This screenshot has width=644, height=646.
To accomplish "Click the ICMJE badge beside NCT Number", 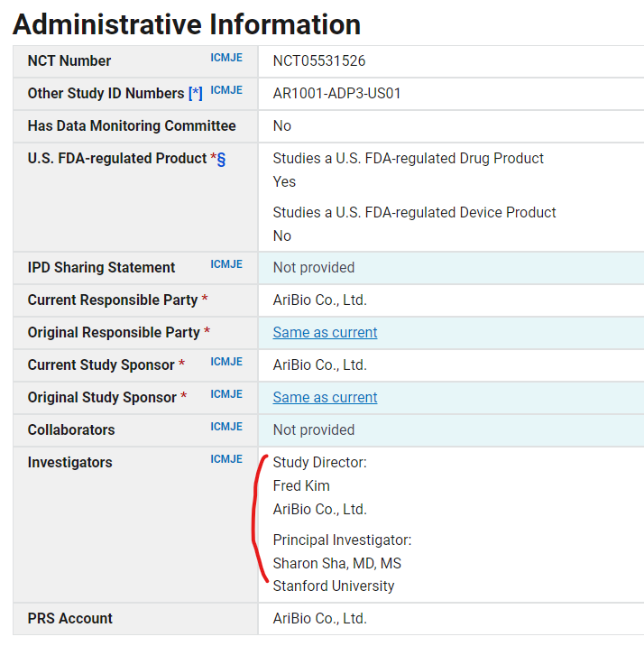I will tap(226, 58).
